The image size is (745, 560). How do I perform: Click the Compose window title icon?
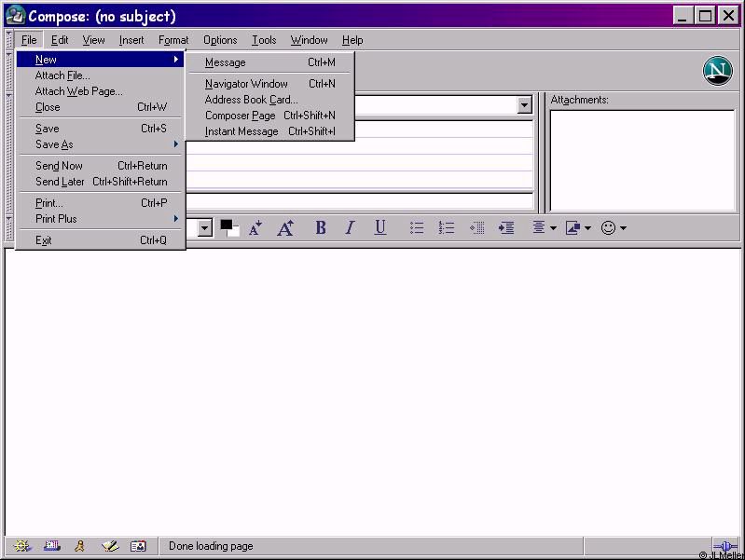point(15,15)
